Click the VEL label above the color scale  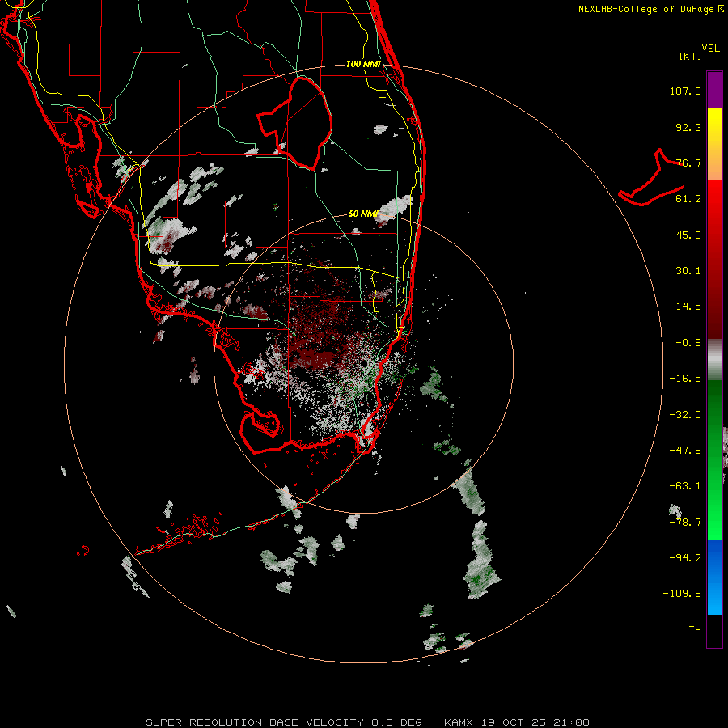(710, 49)
